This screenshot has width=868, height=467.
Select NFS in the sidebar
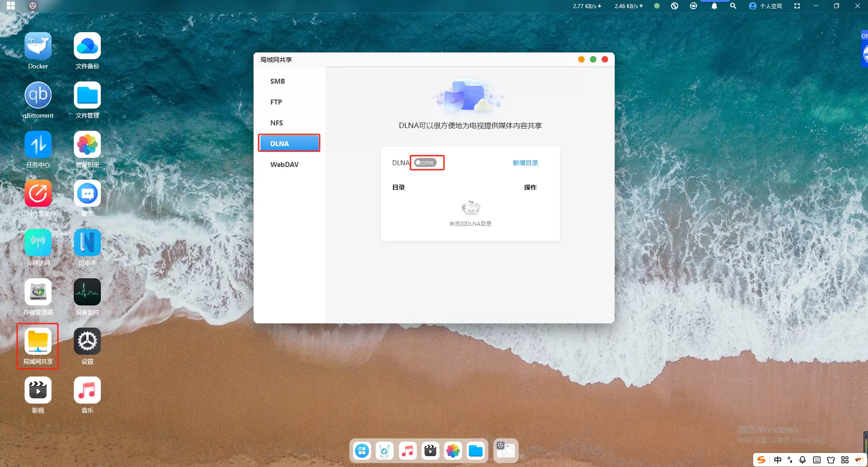[277, 123]
